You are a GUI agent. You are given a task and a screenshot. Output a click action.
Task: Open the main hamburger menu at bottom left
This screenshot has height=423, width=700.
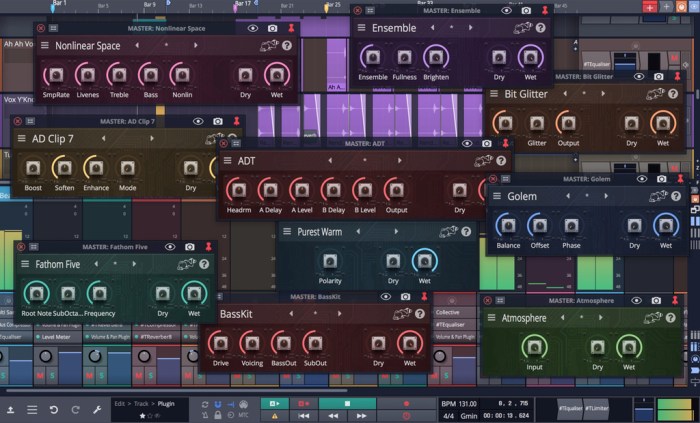(32, 409)
